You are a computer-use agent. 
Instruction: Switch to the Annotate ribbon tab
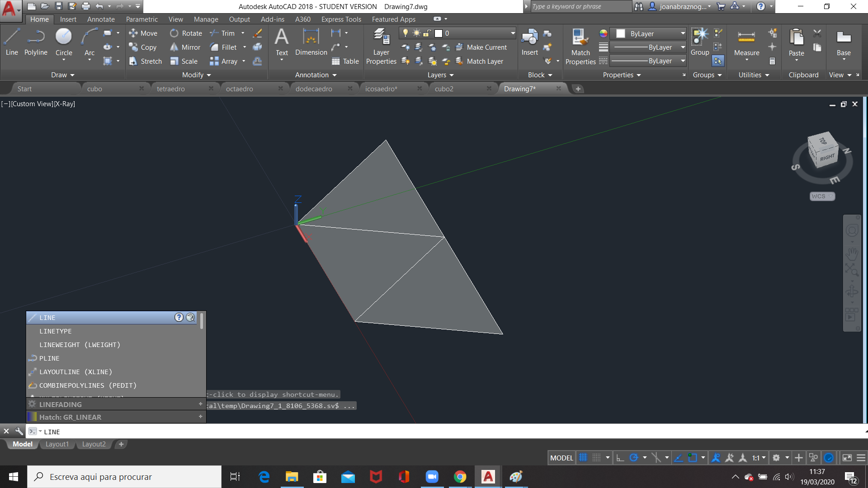[101, 19]
